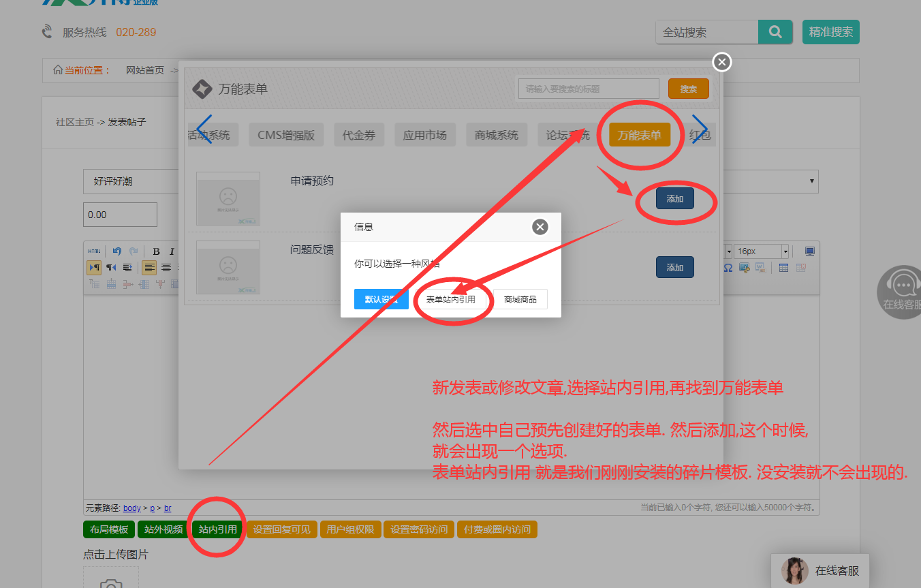
Task: Click 添加 for the 申请预约 form
Action: click(x=674, y=198)
